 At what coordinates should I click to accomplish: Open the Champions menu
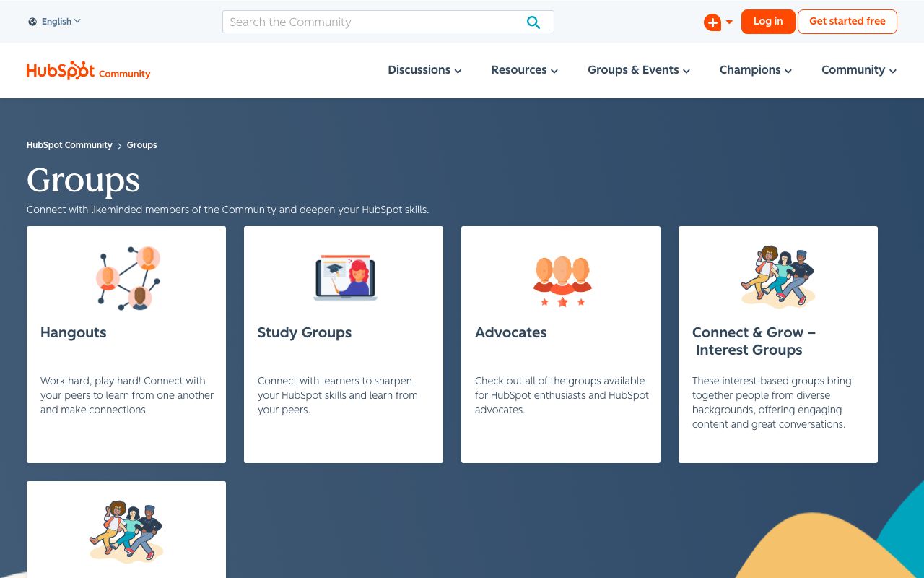coord(756,70)
